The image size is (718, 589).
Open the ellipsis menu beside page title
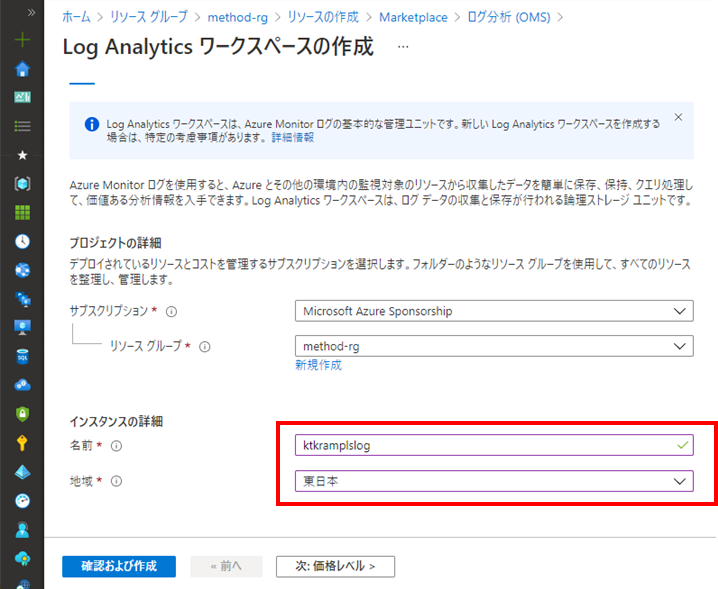403,47
